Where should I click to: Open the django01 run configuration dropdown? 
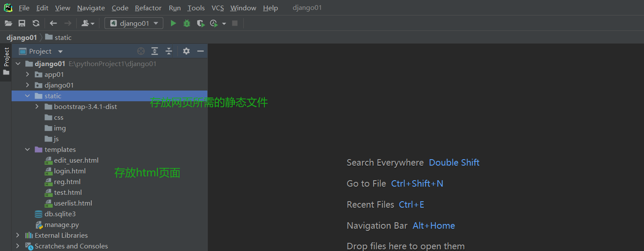(134, 23)
